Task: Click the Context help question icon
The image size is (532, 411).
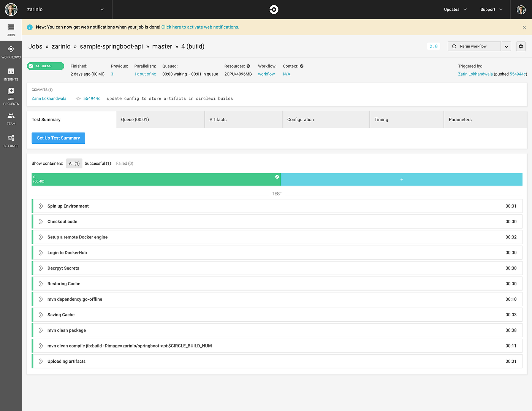Action: tap(301, 66)
